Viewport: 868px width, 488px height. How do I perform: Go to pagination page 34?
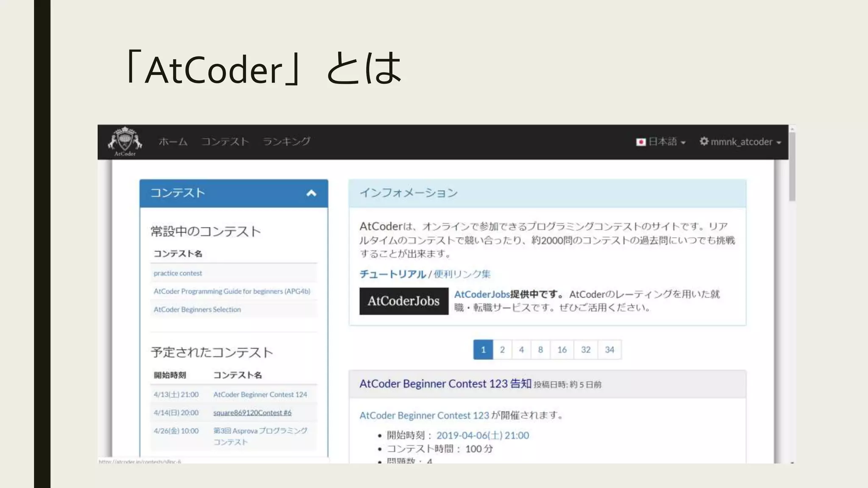click(x=609, y=350)
